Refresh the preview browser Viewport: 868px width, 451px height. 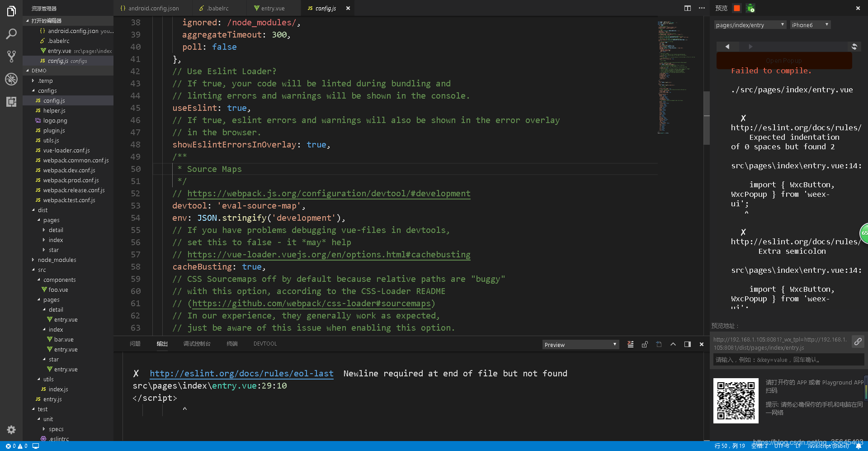click(x=854, y=47)
